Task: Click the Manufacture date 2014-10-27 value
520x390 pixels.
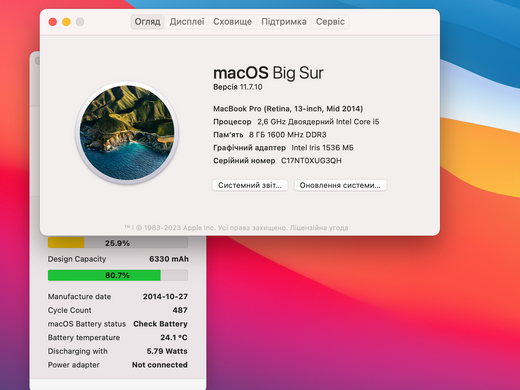Action: click(x=165, y=296)
